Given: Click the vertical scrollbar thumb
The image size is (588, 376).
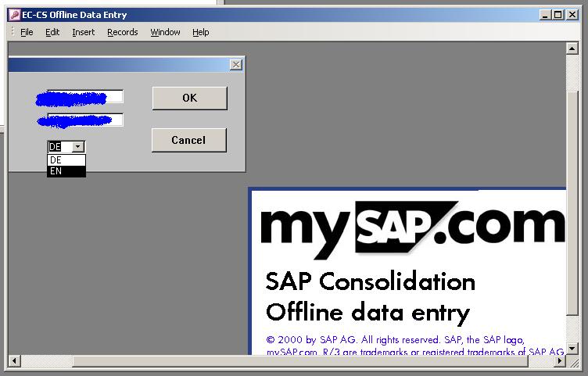Looking at the screenshot, I should click(572, 202).
